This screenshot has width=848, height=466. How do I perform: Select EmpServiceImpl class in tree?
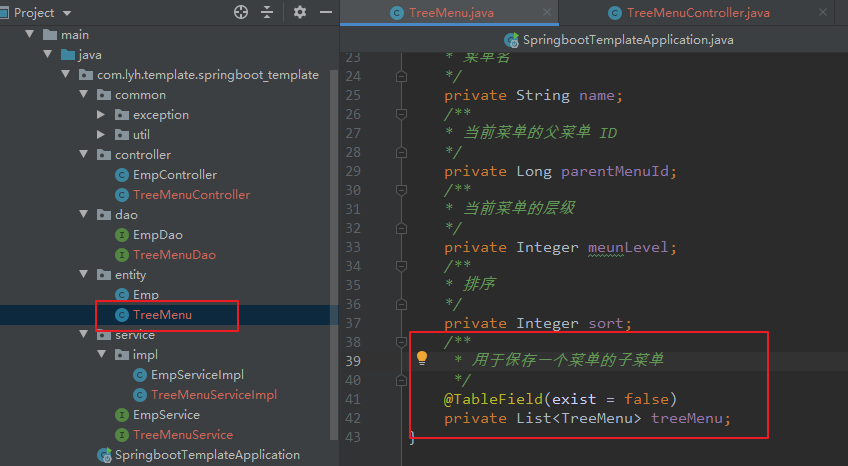coord(197,375)
